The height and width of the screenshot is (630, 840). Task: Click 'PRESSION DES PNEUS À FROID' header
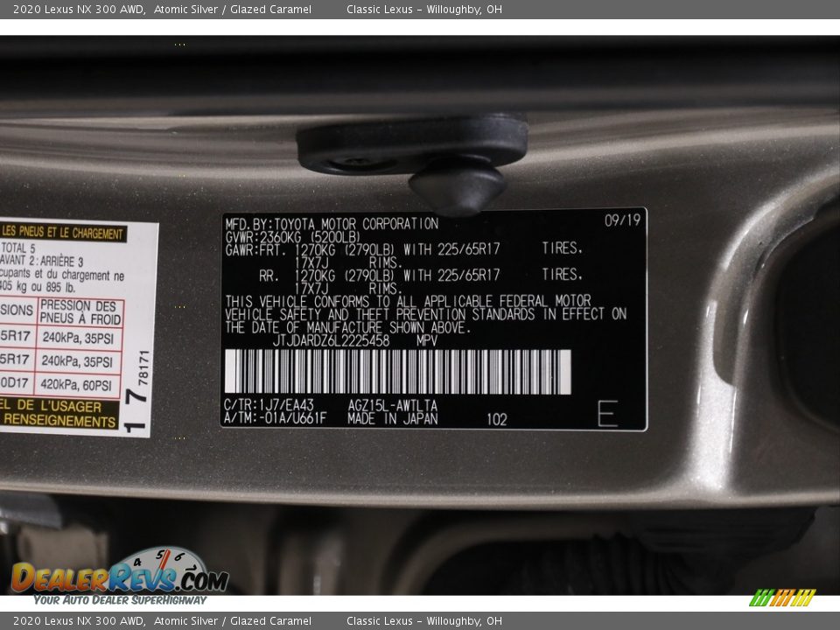[x=80, y=311]
